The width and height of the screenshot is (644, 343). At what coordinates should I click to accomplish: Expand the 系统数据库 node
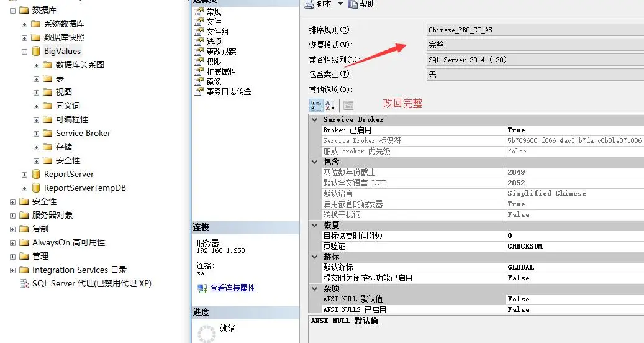click(24, 24)
